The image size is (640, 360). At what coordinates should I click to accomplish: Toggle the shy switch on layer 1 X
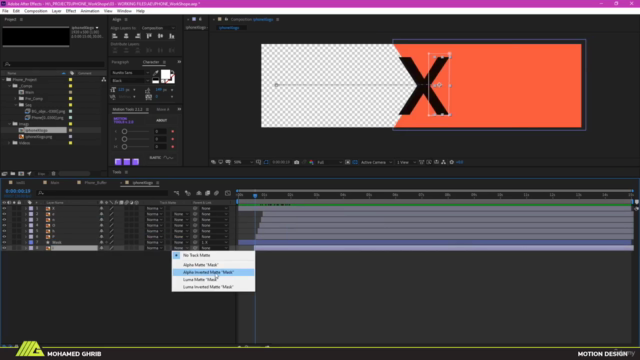pos(102,208)
